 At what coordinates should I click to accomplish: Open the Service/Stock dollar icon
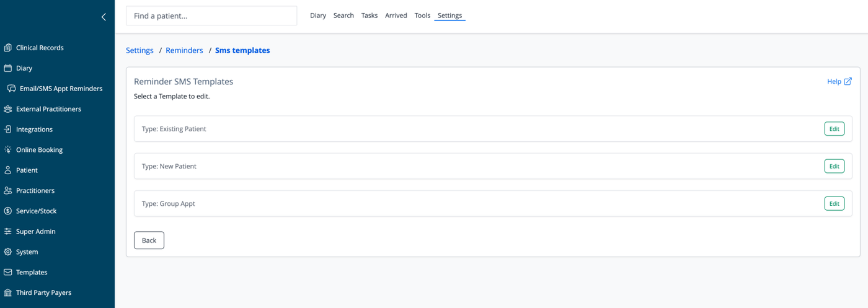click(8, 211)
